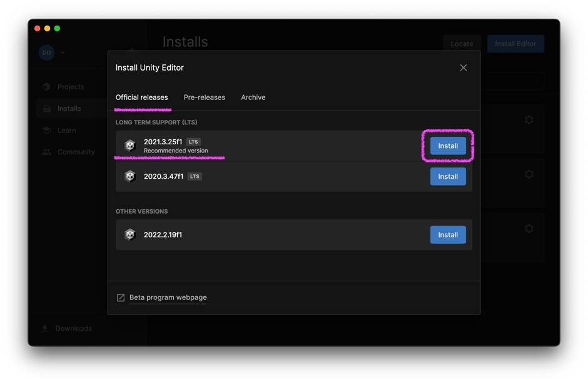Install Unity version 2020.3.47f1

point(448,176)
